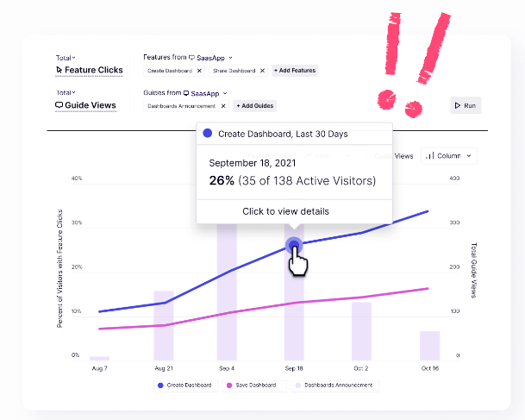The height and width of the screenshot is (420, 525).
Task: Click the Guide Views chat icon
Action: click(x=59, y=105)
